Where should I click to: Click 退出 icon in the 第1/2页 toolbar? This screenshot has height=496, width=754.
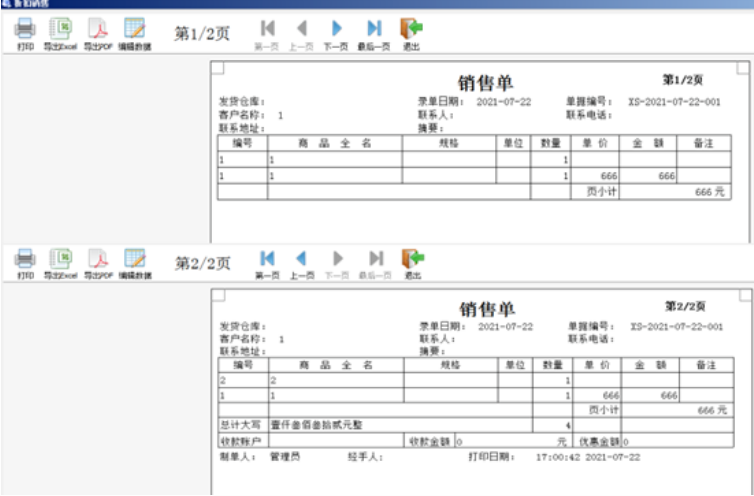pos(410,30)
